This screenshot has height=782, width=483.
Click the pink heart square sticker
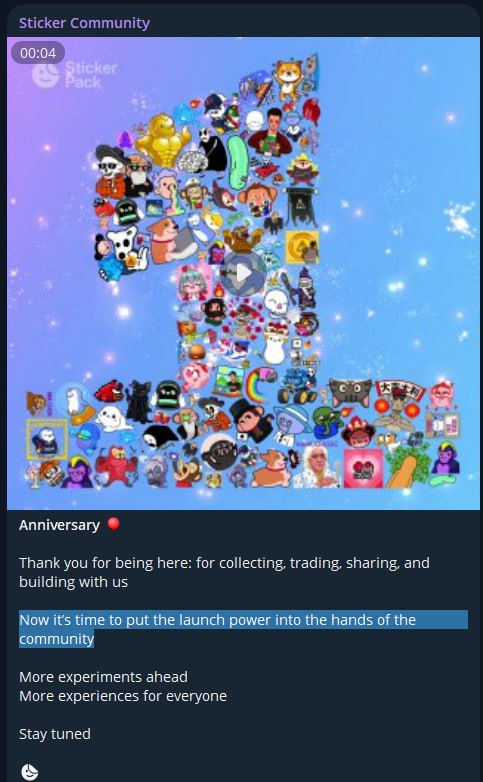click(363, 468)
